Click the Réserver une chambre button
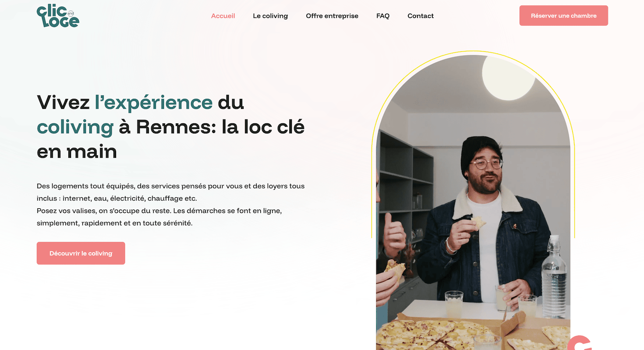Image resolution: width=644 pixels, height=350 pixels. [564, 16]
